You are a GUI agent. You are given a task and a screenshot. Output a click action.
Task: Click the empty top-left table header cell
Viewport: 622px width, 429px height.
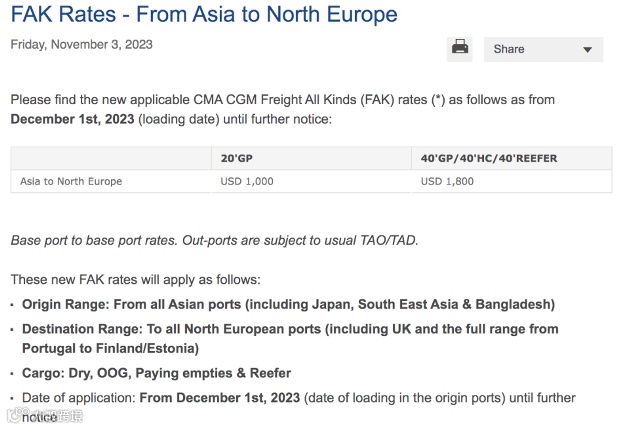tap(110, 159)
